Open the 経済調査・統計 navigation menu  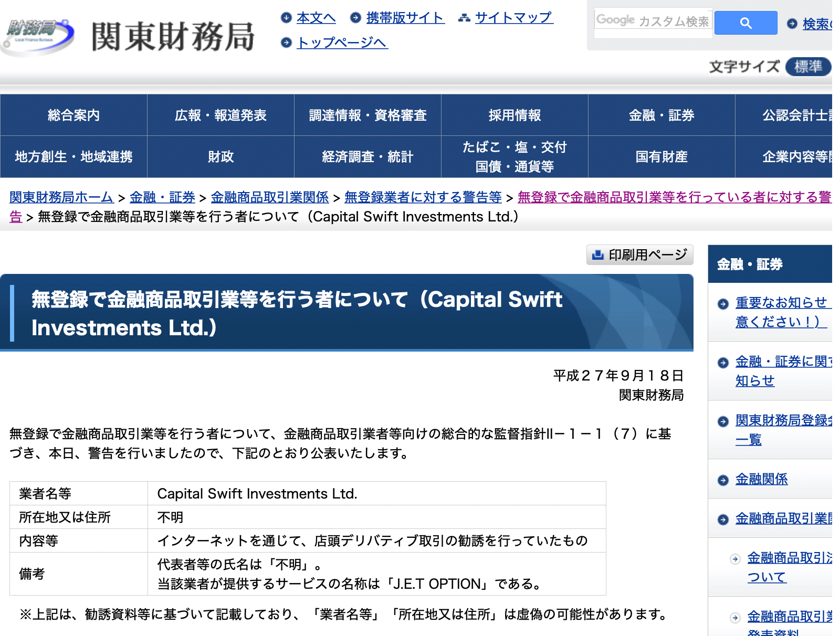click(367, 156)
